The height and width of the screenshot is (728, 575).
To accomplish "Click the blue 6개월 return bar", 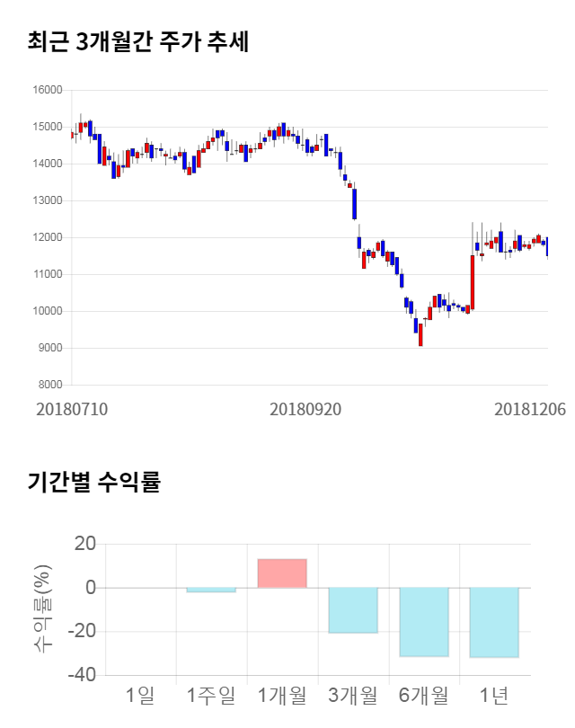I will 423,622.
